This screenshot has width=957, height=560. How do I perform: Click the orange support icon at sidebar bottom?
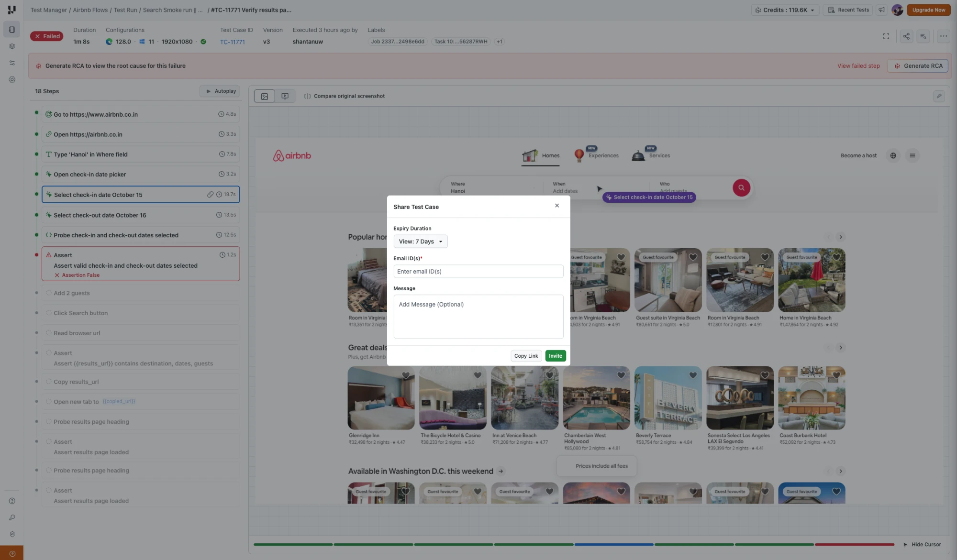[12, 553]
